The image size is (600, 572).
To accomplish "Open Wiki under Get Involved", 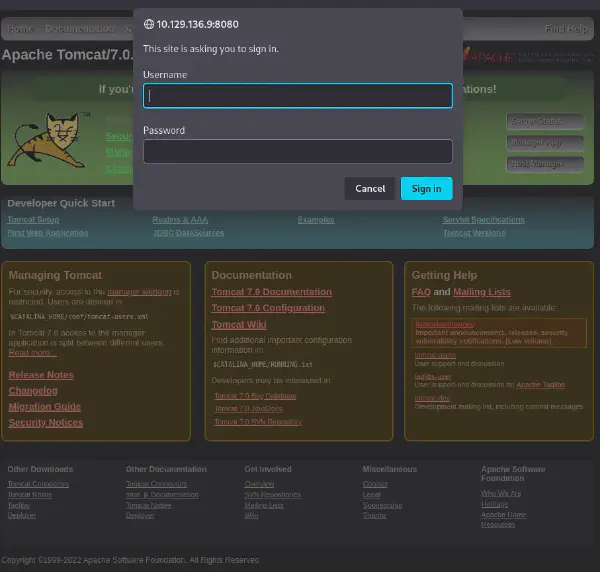I will (251, 516).
